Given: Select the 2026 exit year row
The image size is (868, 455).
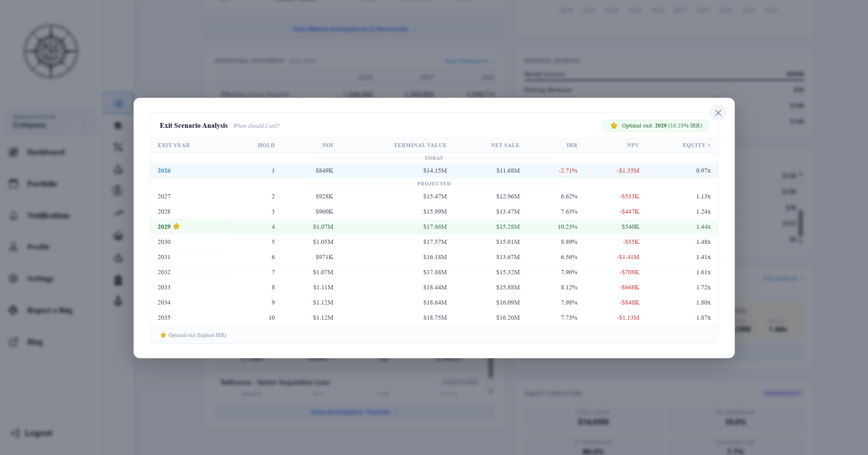Looking at the screenshot, I should [164, 170].
